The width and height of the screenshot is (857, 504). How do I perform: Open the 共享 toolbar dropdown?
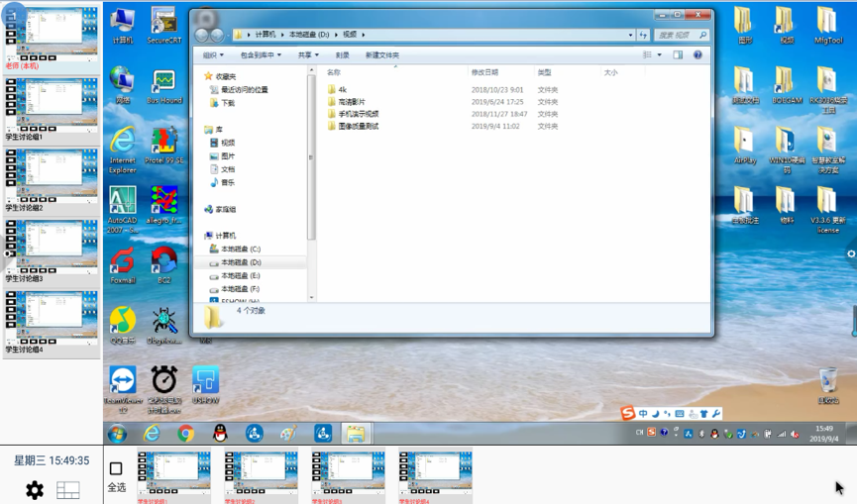click(308, 55)
